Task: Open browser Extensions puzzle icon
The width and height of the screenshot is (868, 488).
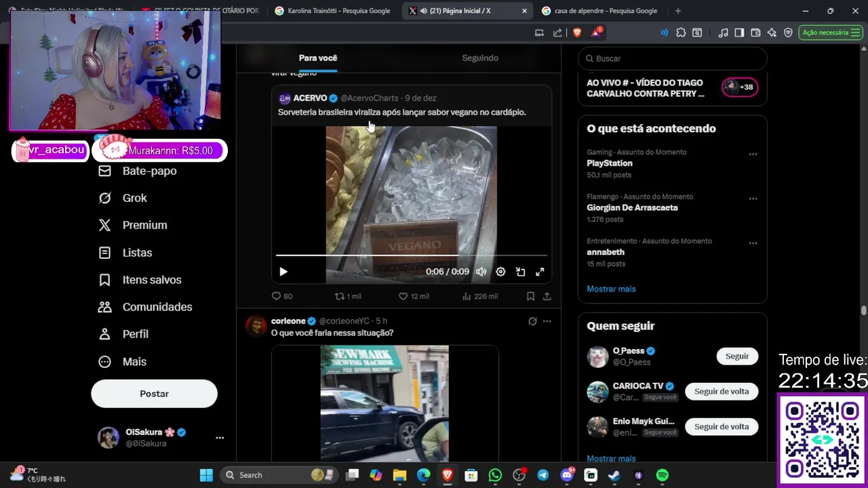Action: coord(681,33)
